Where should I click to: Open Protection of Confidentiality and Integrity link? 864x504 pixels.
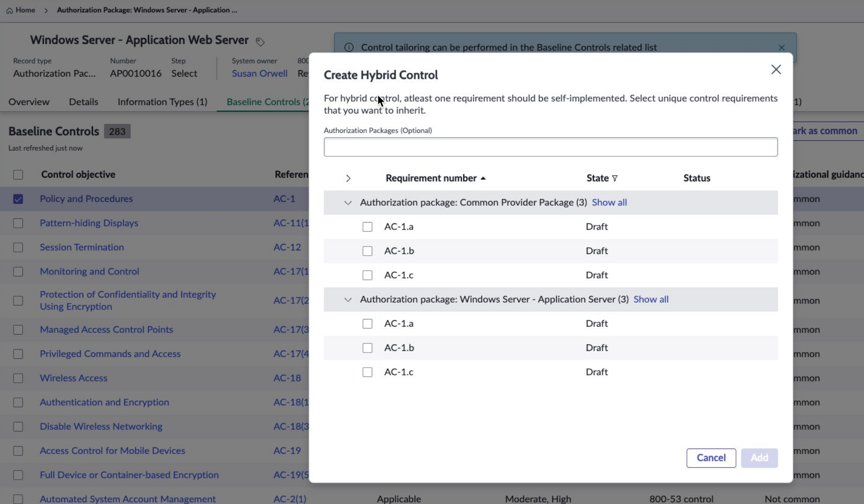click(x=128, y=300)
